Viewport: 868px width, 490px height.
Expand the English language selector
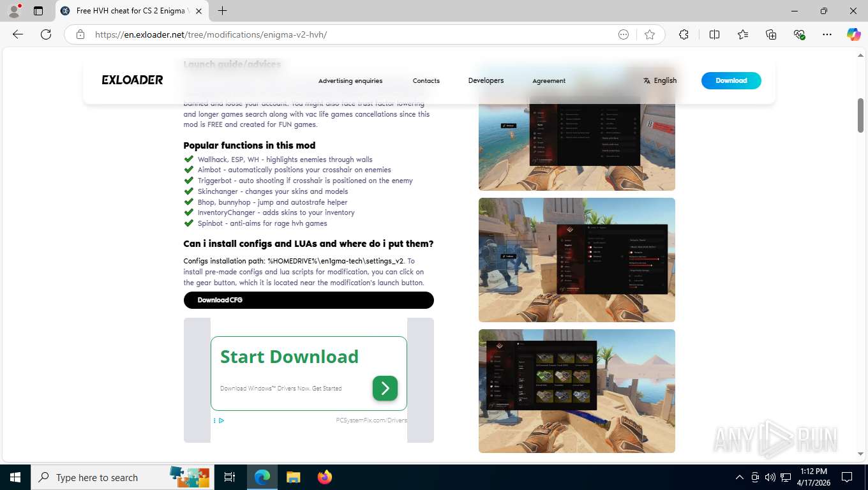660,80
